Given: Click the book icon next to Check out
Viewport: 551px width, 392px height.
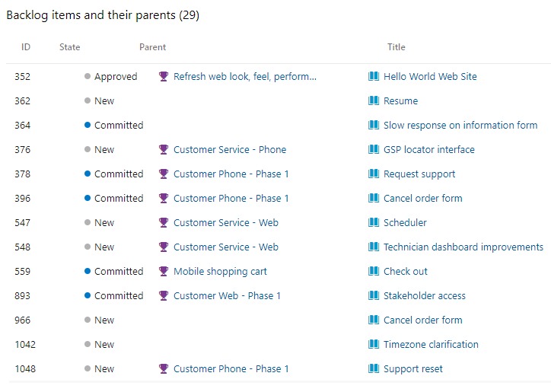Looking at the screenshot, I should click(374, 271).
